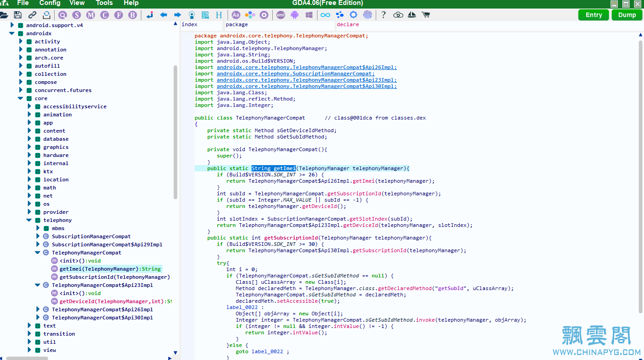
Task: Click the purple Aa text icon
Action: [236, 15]
